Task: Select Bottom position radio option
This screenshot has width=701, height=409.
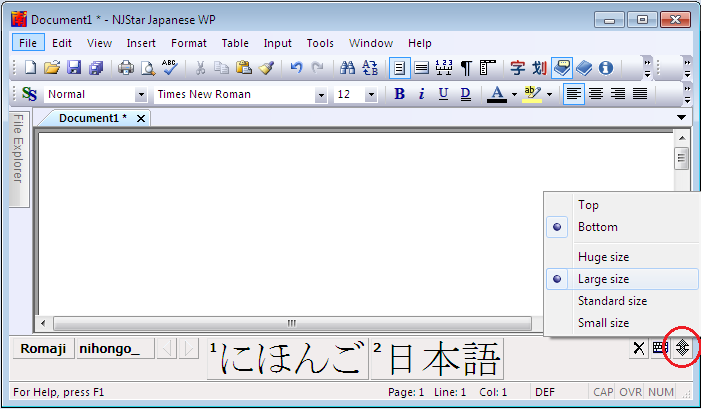Action: 557,227
